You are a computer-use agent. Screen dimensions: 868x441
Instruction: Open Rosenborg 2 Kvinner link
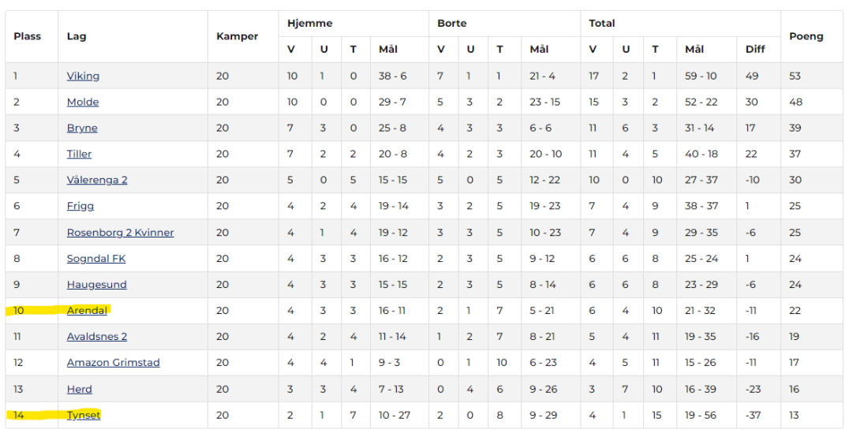(120, 232)
